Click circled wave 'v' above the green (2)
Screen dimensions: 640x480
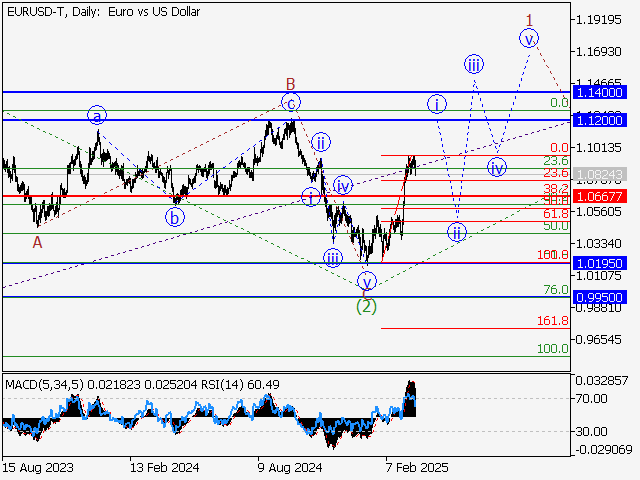pos(367,281)
